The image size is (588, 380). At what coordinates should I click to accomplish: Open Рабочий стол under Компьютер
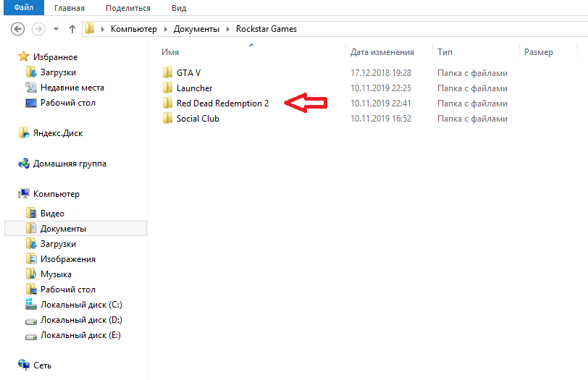click(68, 290)
